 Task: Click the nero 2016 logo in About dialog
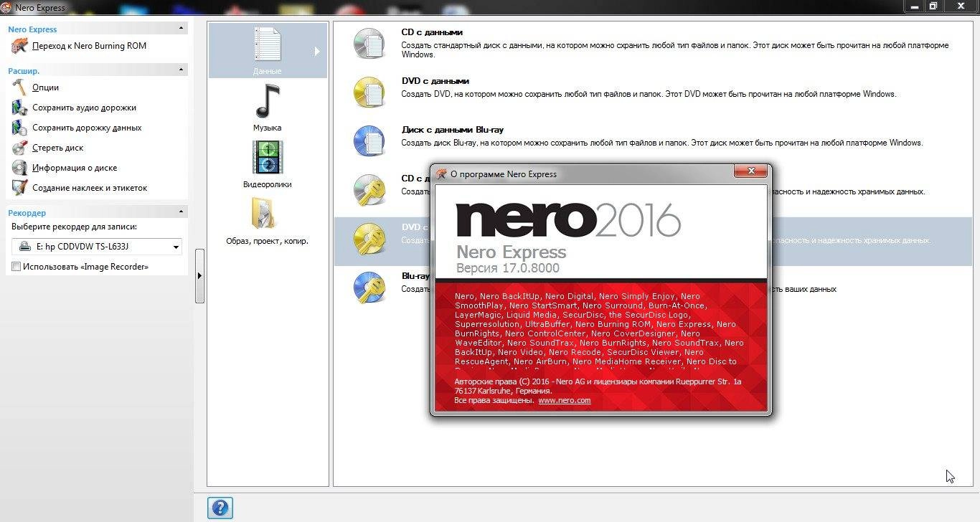coord(568,220)
